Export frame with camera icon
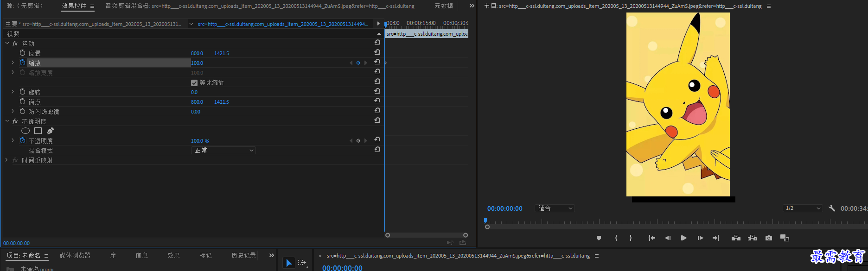This screenshot has width=868, height=271. point(769,238)
